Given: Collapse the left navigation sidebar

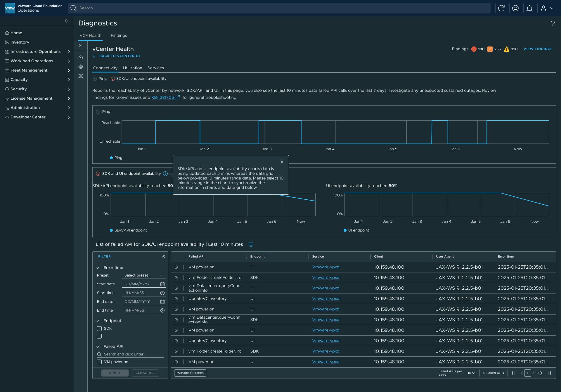Looking at the screenshot, I should click(67, 21).
